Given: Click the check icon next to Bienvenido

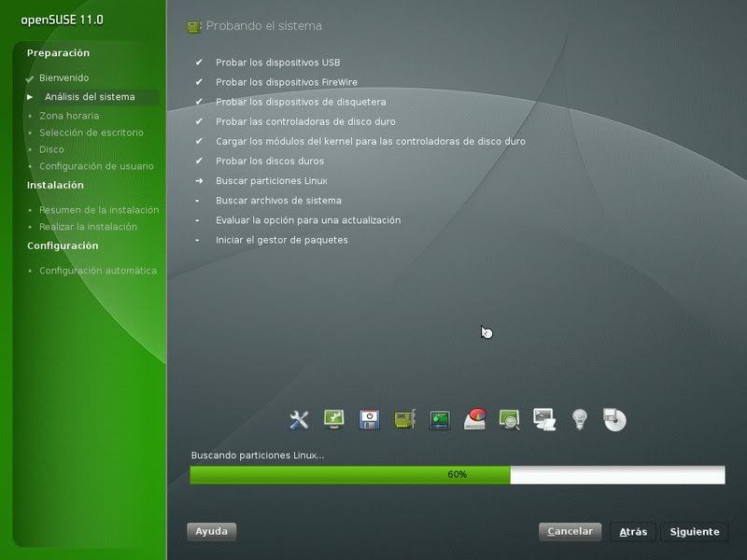Looking at the screenshot, I should pos(30,78).
